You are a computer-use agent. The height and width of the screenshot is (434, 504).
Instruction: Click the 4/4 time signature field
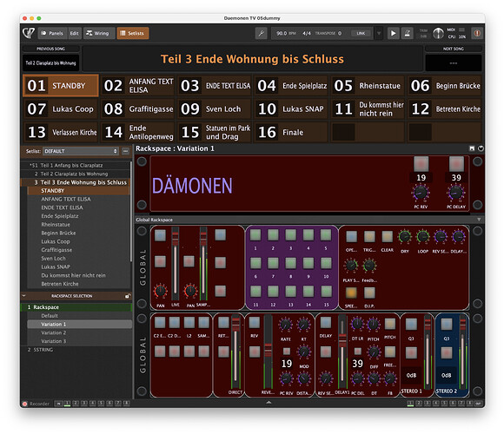[x=307, y=33]
